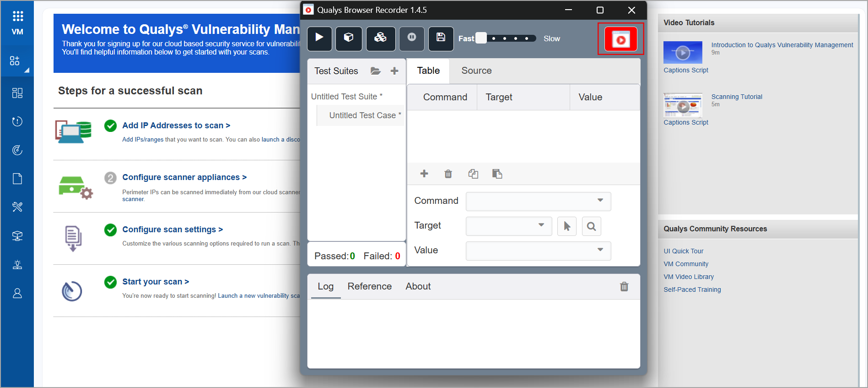Click the squares-with-plus icon in the sidebar
This screenshot has width=868, height=388.
click(15, 61)
